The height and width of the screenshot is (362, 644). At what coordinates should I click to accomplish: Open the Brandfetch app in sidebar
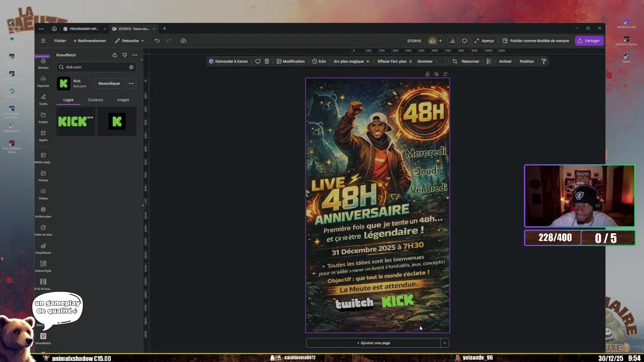43,339
